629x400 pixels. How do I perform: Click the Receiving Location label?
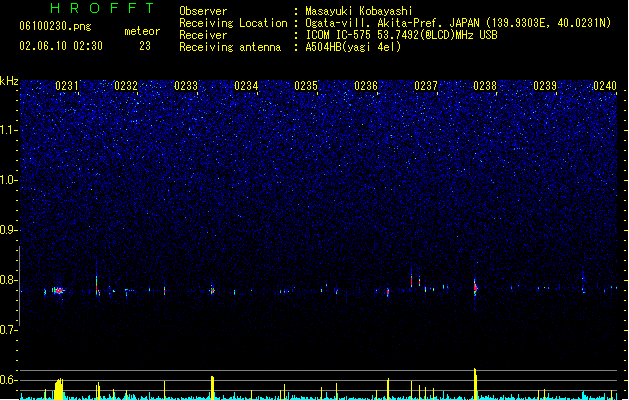coord(233,23)
